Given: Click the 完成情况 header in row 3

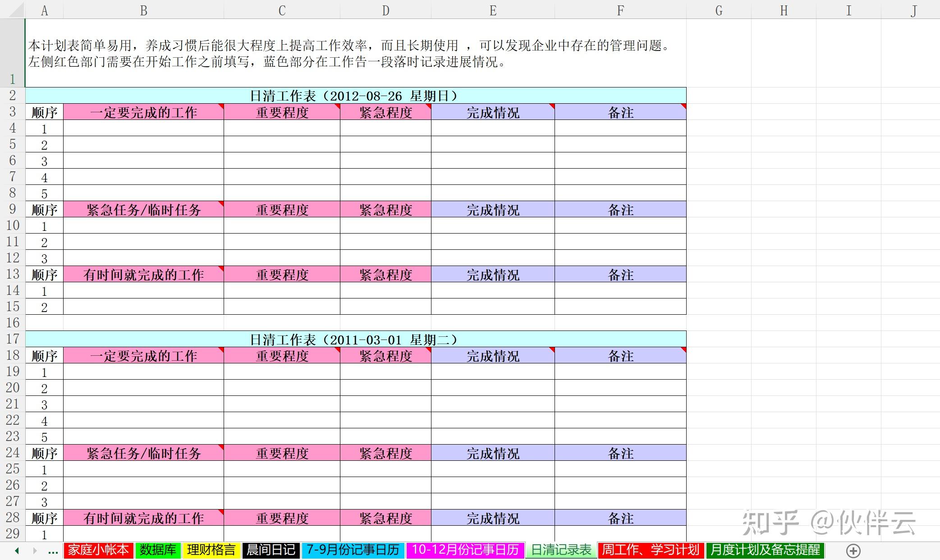Looking at the screenshot, I should click(492, 112).
